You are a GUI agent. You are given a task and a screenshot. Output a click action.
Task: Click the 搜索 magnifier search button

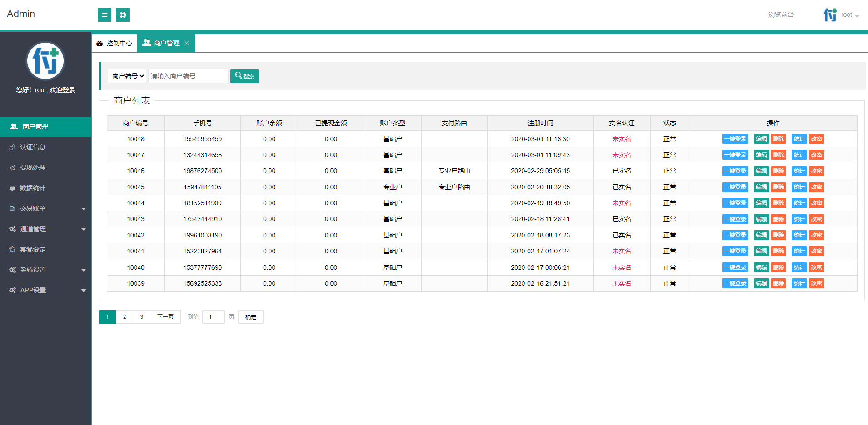coord(244,76)
